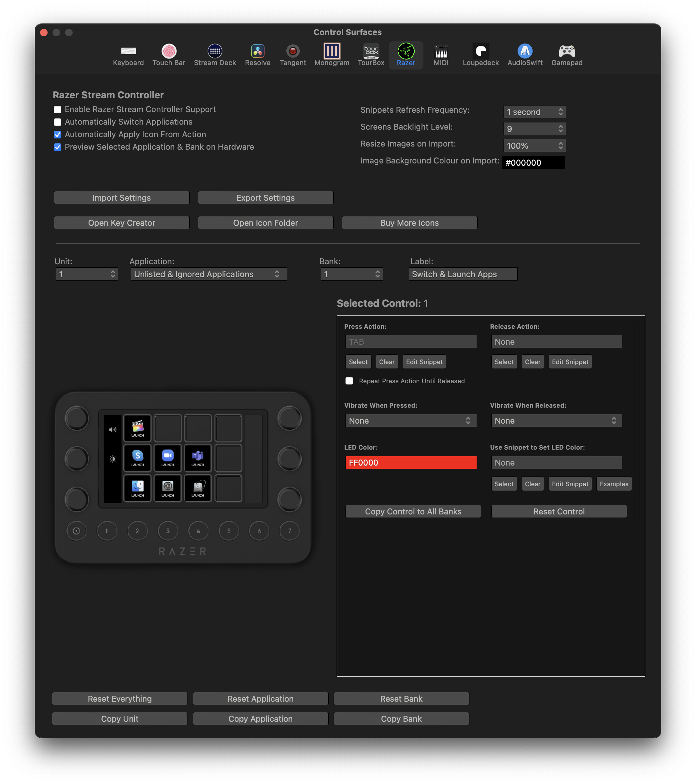Select round button 6 on the Razer device

tap(259, 531)
